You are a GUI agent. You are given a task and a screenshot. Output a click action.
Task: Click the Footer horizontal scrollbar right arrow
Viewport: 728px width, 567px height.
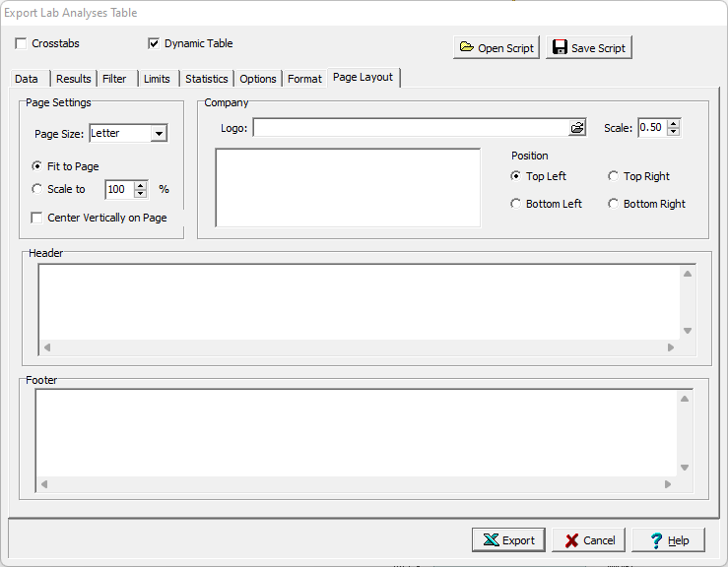point(670,484)
